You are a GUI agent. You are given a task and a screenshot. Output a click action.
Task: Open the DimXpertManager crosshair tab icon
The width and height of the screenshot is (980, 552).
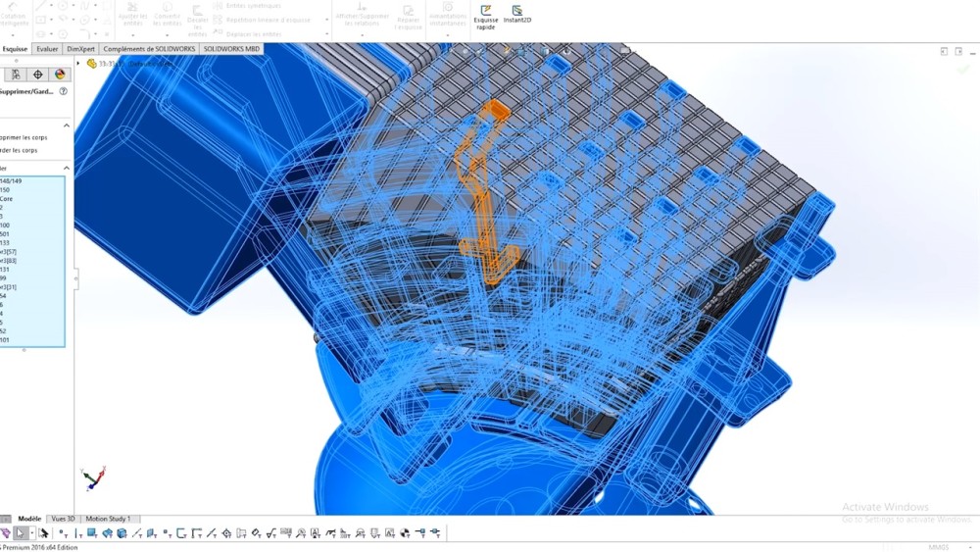coord(38,75)
